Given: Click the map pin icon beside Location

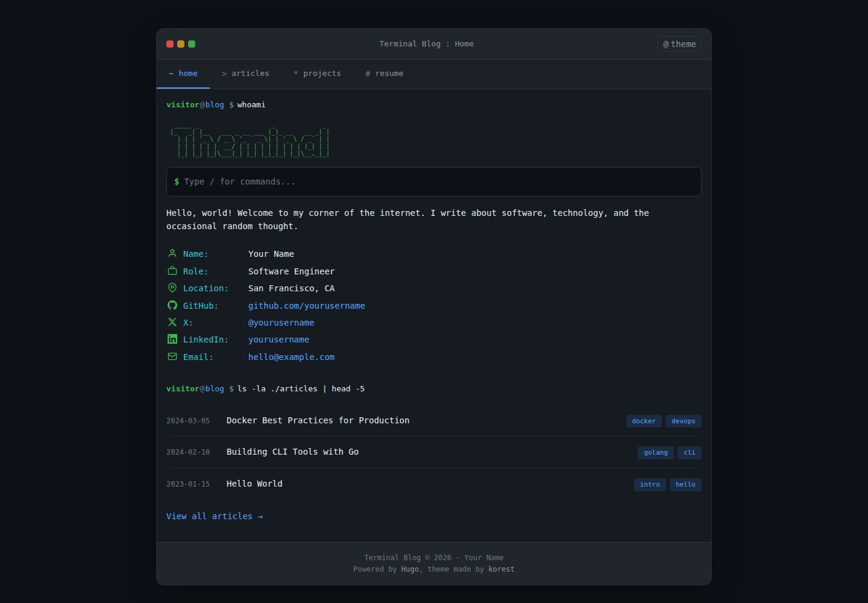Looking at the screenshot, I should point(172,288).
